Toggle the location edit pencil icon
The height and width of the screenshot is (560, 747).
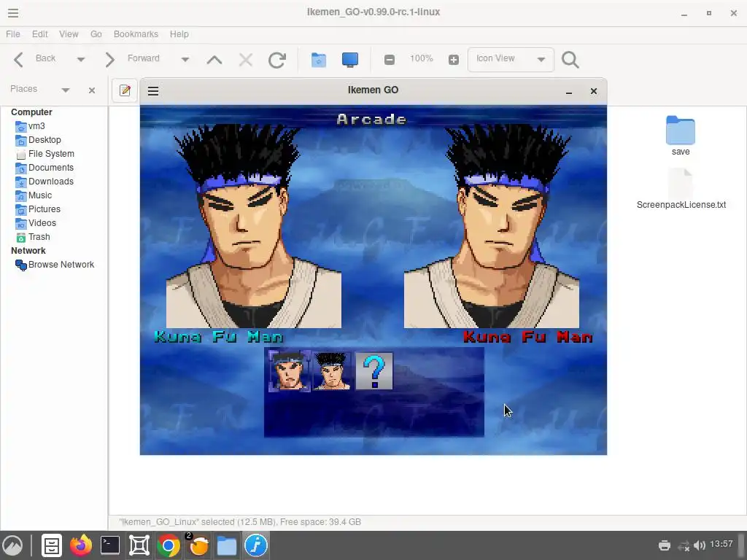pyautogui.click(x=125, y=90)
